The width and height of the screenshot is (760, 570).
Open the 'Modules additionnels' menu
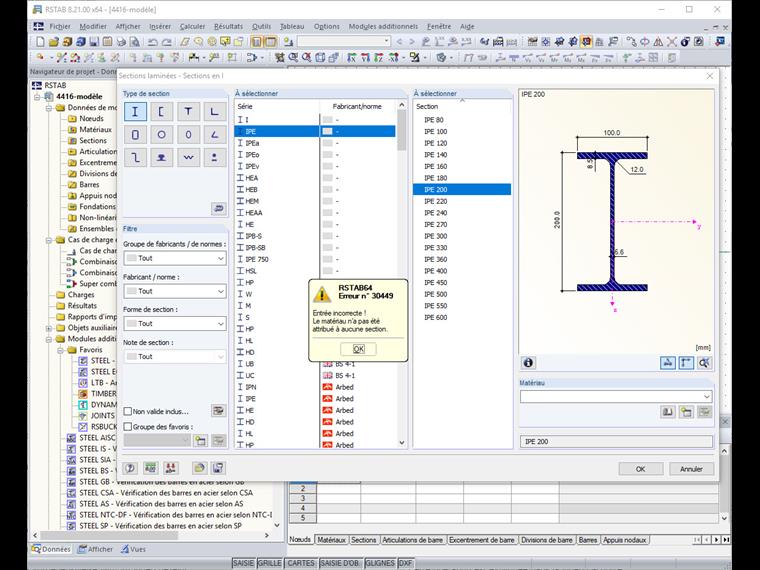coord(383,27)
